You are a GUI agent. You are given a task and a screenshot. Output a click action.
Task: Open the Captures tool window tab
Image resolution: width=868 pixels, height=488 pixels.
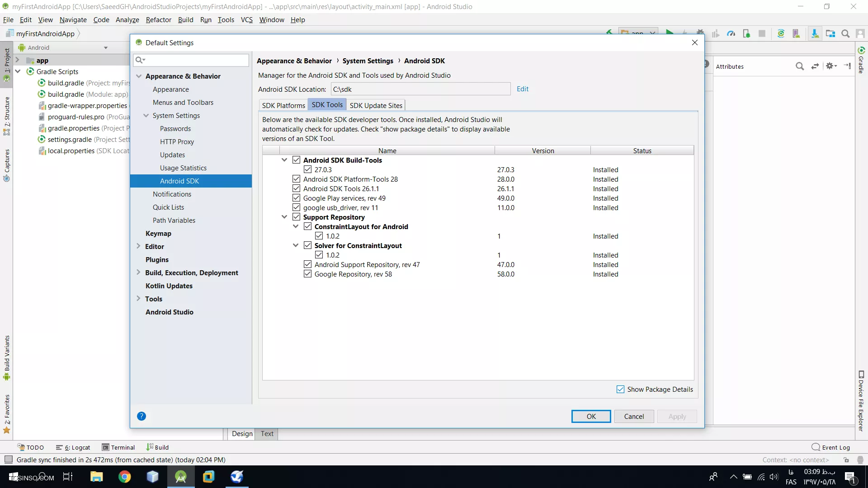coord(7,165)
